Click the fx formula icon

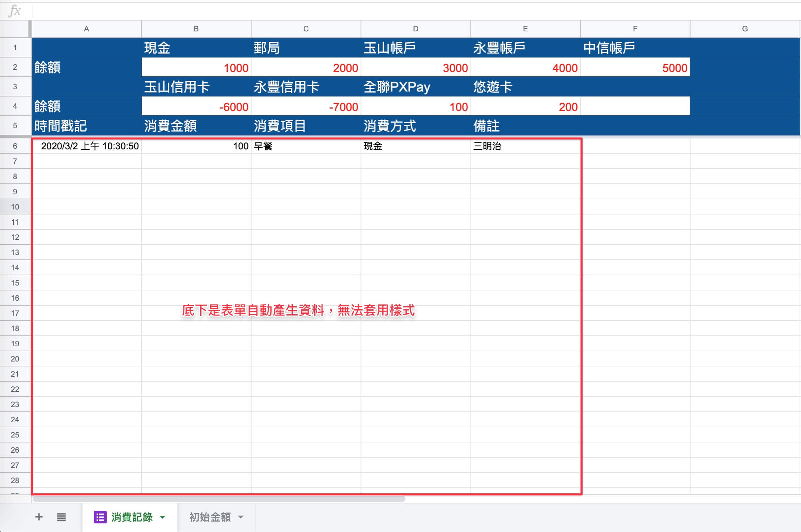pyautogui.click(x=15, y=11)
